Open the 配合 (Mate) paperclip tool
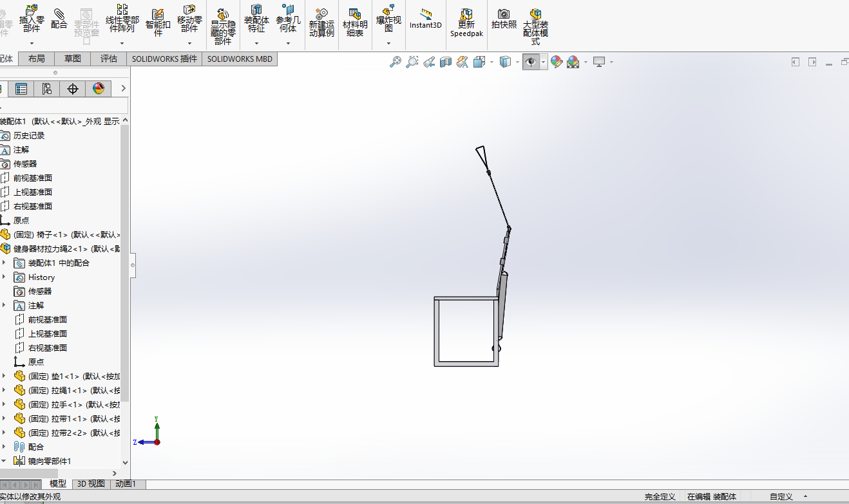 point(59,18)
